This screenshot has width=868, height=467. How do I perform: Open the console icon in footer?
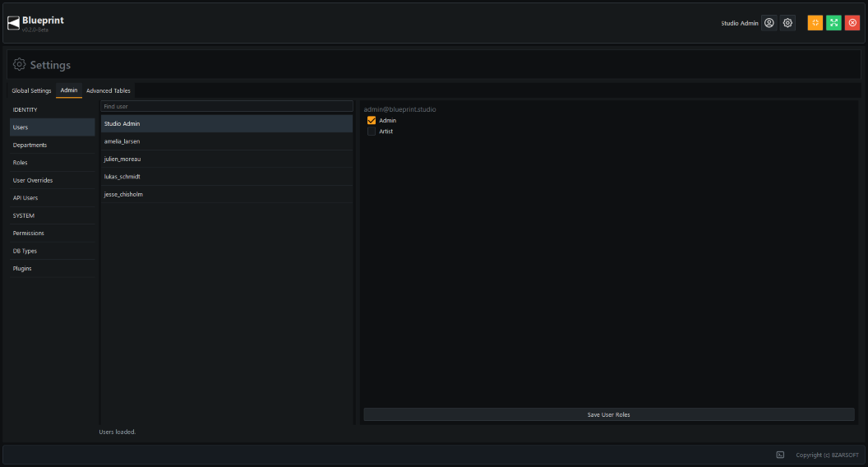tap(780, 455)
